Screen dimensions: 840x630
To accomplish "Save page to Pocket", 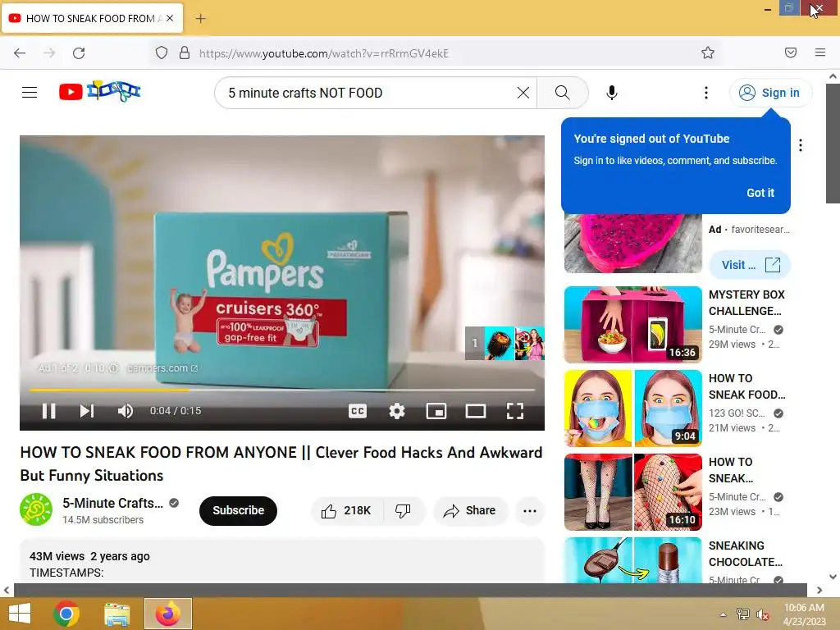I will 791,52.
